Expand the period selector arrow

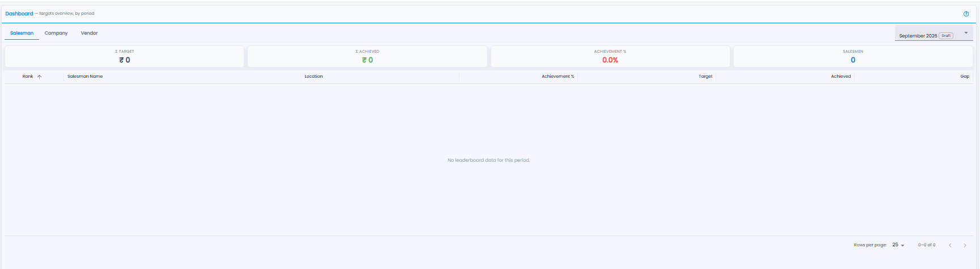click(x=966, y=33)
